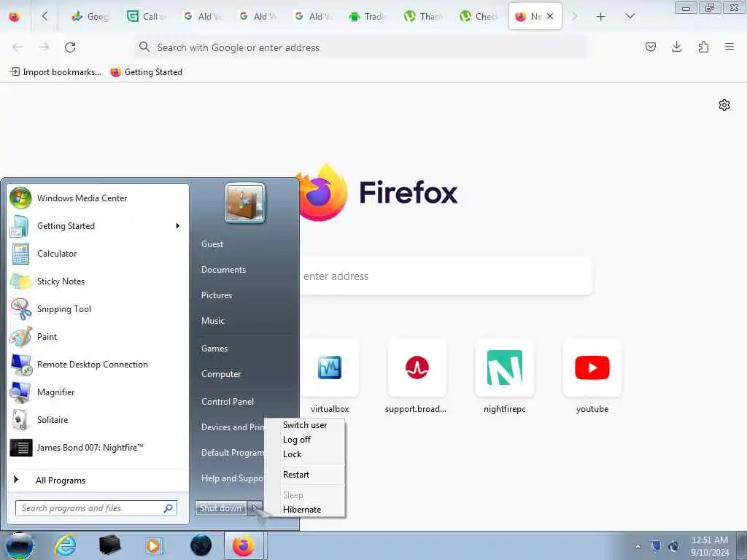Reload the current Firefox page
The image size is (747, 560).
pyautogui.click(x=70, y=47)
